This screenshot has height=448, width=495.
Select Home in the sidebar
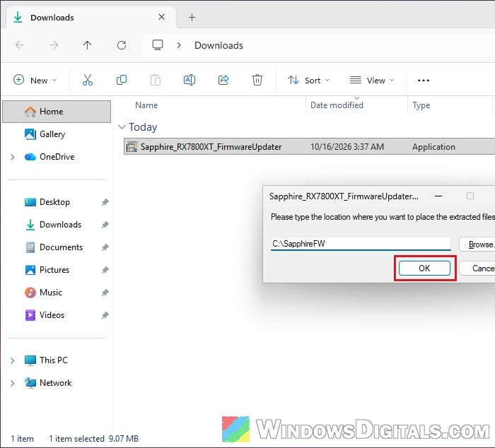57,112
